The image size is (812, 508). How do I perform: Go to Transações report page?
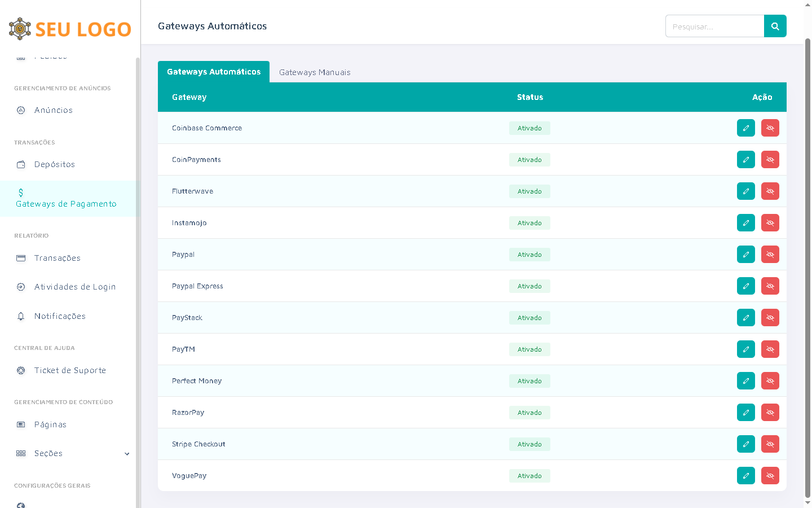point(57,258)
